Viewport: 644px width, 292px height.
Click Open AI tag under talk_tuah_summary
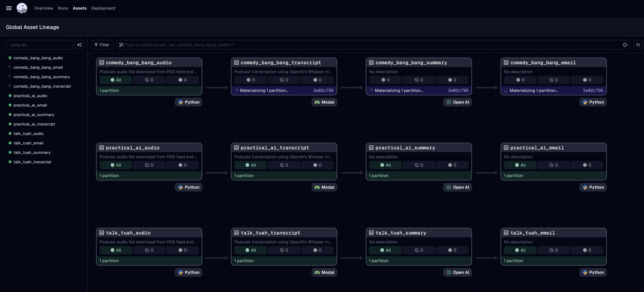[458, 272]
